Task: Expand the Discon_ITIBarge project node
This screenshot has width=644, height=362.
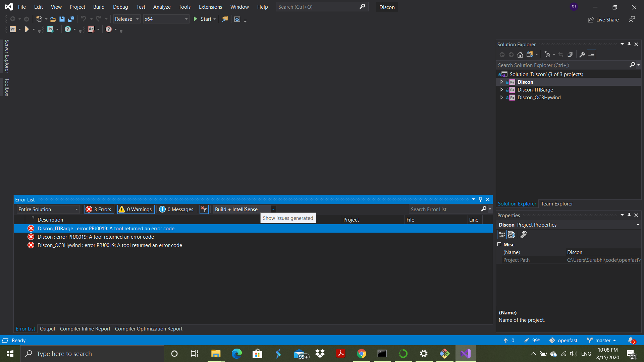Action: click(x=501, y=89)
